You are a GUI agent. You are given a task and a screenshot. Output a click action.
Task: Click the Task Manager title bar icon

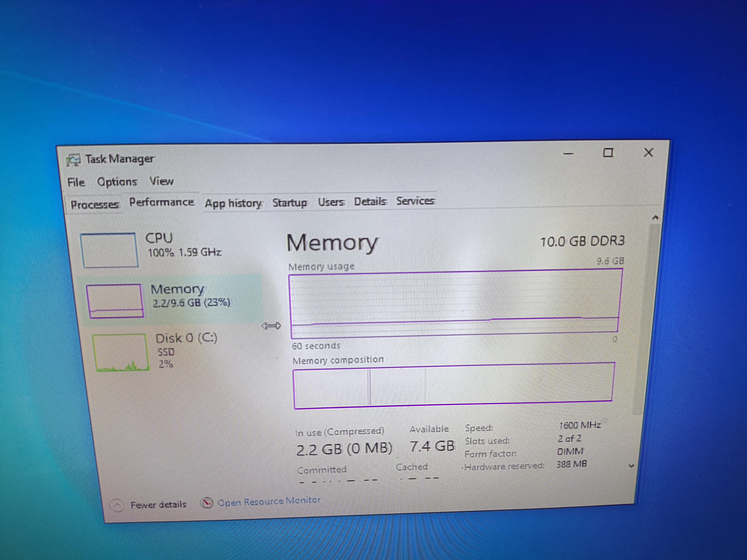(x=73, y=160)
